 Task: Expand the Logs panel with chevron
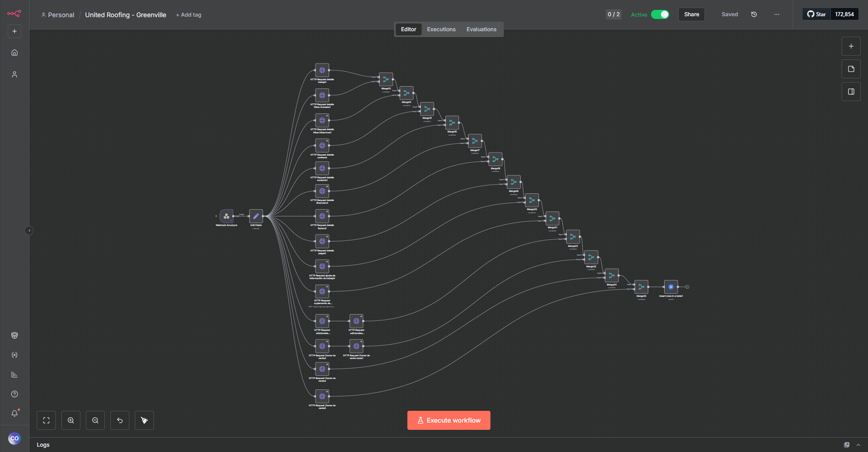[858, 445]
